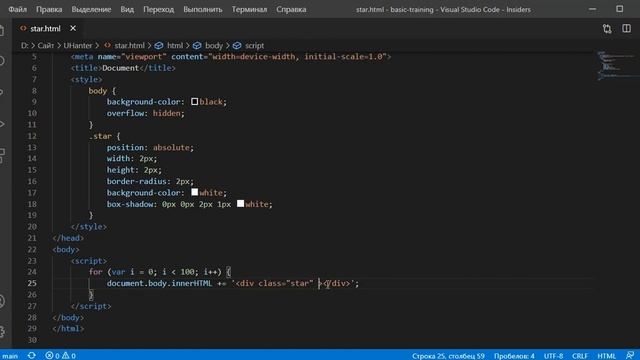Open Accounts icon in activity bar
Image resolution: width=640 pixels, height=360 pixels.
[x=2, y=302]
